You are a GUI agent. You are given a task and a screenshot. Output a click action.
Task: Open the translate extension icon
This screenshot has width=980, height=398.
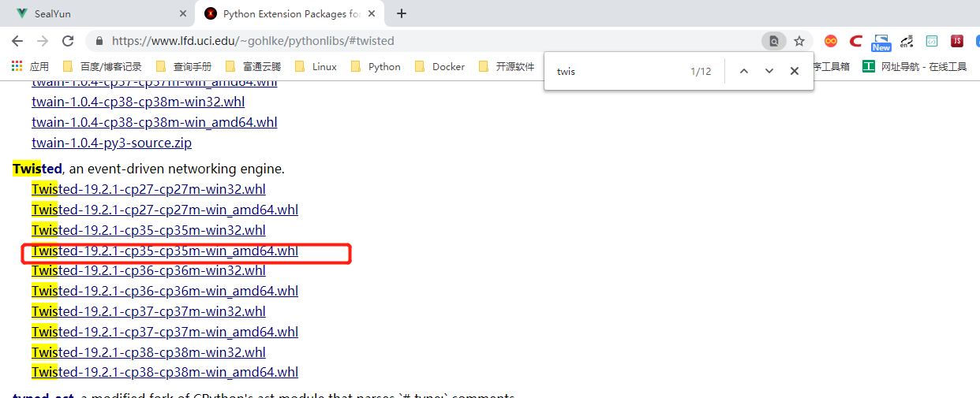(x=907, y=41)
